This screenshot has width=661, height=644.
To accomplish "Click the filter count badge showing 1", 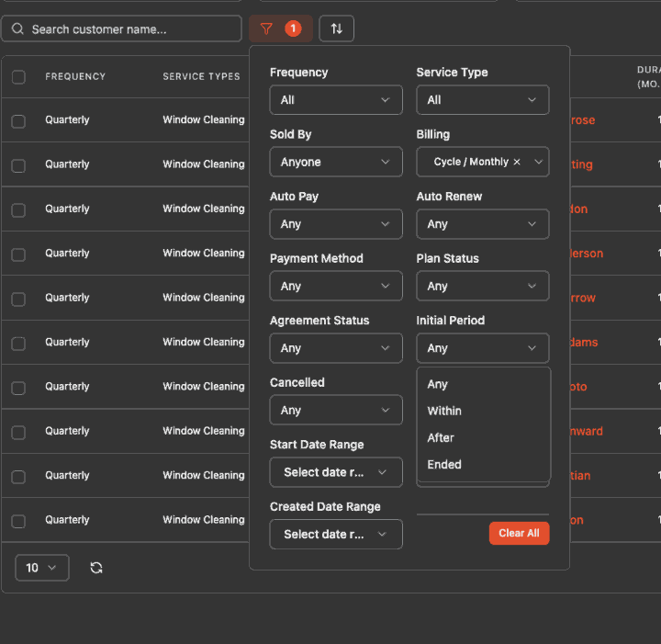I will [293, 28].
